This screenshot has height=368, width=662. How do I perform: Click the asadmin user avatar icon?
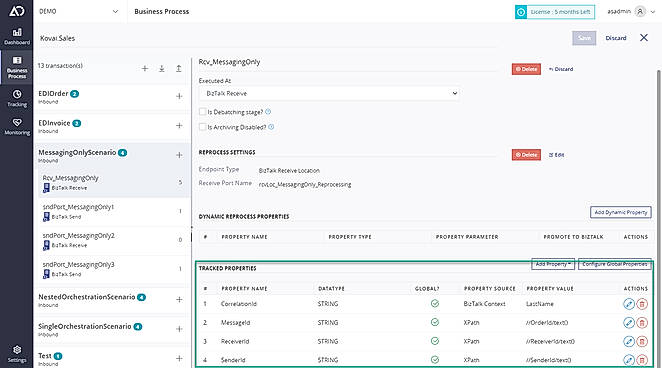click(x=640, y=11)
